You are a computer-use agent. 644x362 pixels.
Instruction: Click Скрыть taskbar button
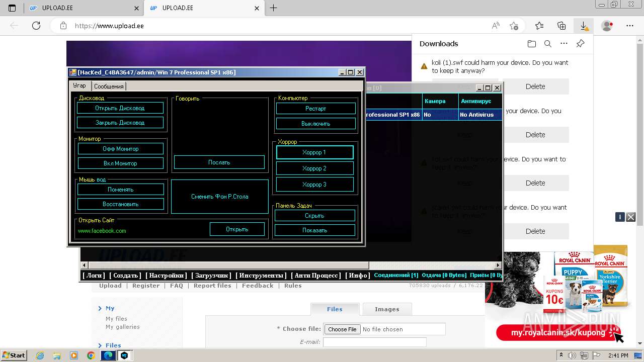pos(314,216)
